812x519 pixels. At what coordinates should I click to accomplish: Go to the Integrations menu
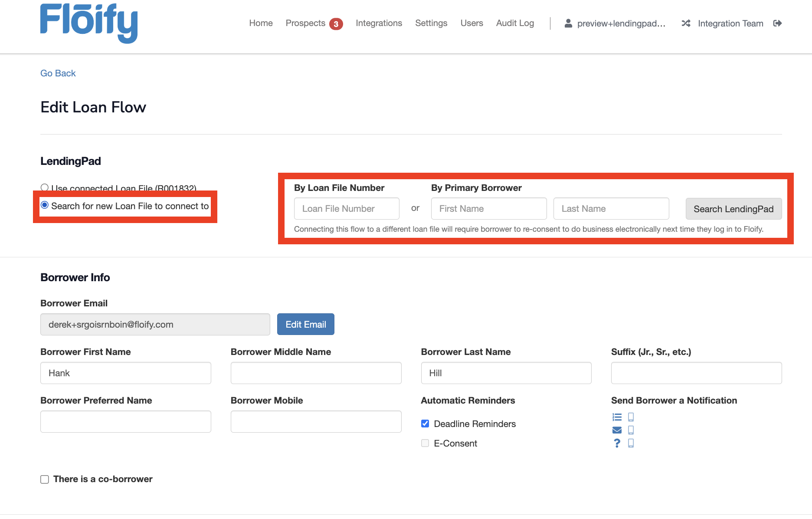pyautogui.click(x=379, y=23)
